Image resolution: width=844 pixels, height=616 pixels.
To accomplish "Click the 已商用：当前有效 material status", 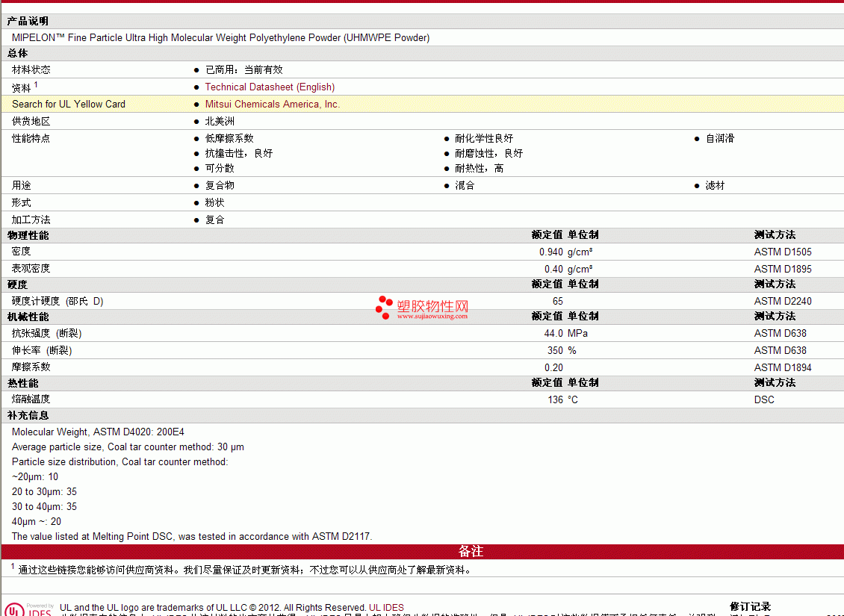I will 243,70.
